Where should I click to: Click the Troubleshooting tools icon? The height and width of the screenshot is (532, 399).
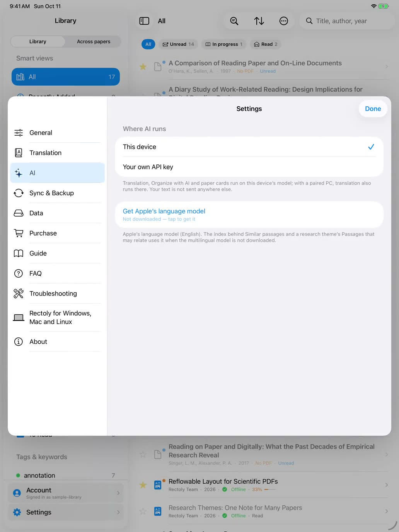coord(19,293)
